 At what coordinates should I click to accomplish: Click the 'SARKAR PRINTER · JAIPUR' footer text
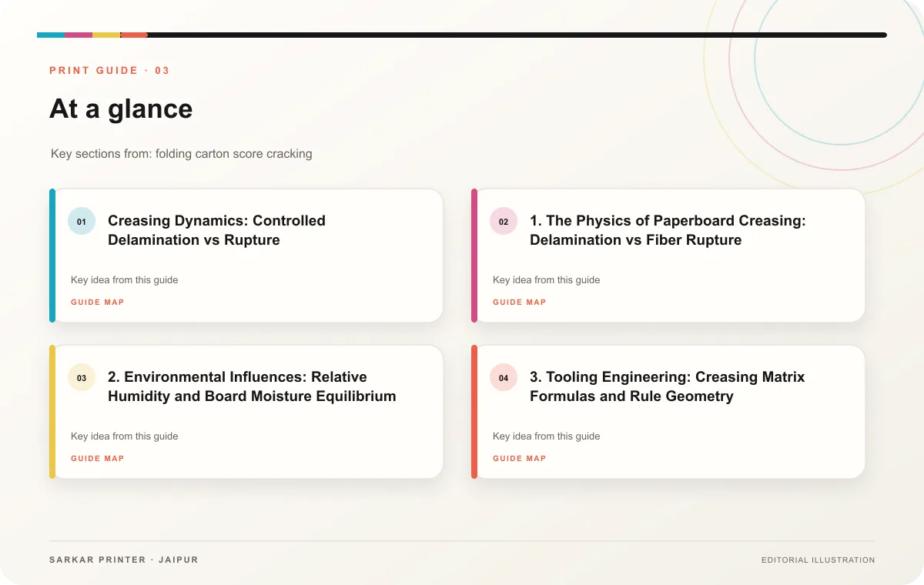pos(124,560)
